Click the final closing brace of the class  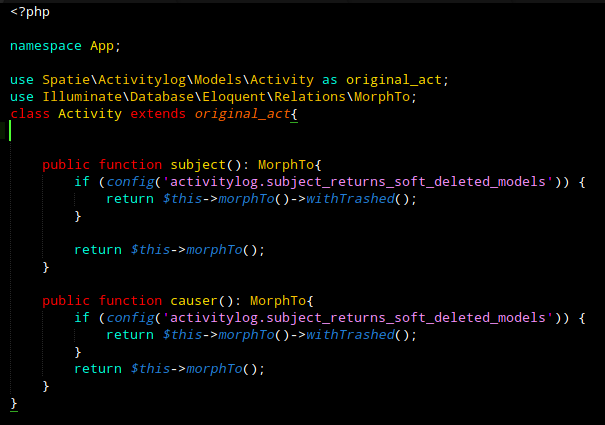(x=14, y=403)
